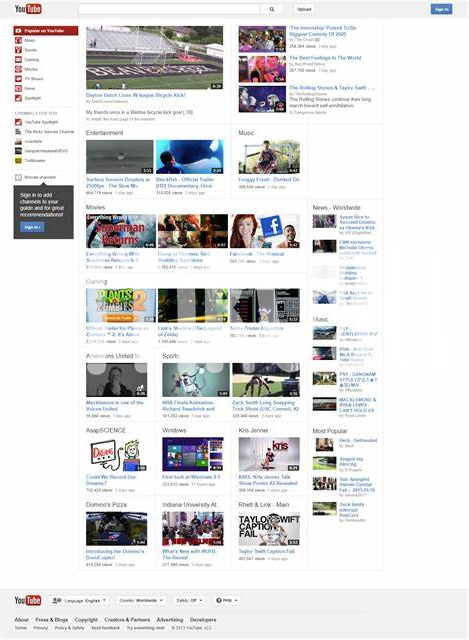The image size is (469, 640).
Task: Play the large soccer field featured video thumbnail
Action: 154,58
